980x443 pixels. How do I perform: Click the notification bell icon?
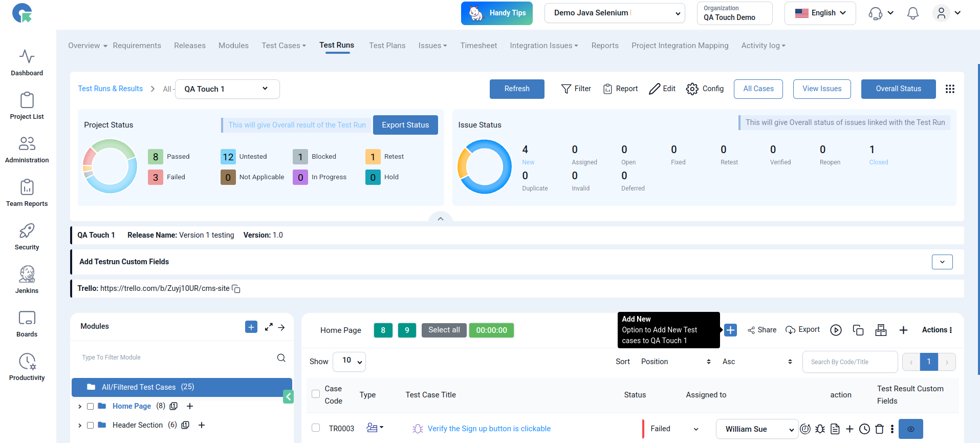pos(912,13)
